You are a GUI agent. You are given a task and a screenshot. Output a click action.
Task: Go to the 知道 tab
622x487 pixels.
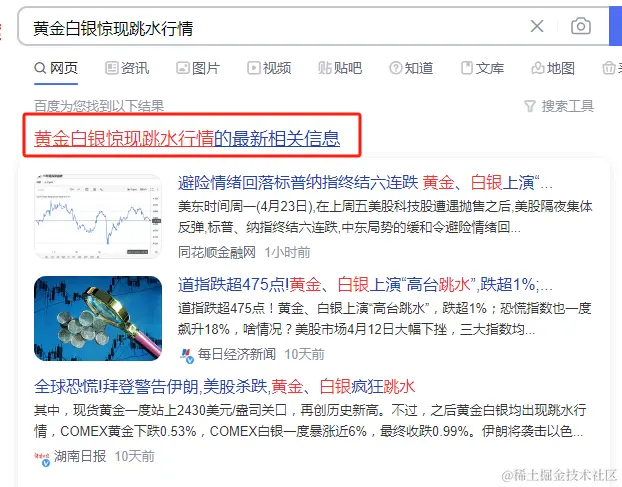(411, 68)
